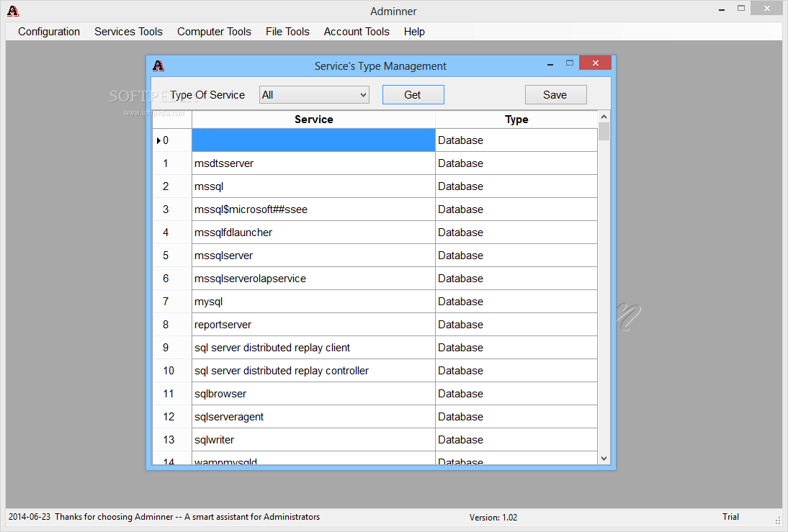Click the Database type cell for msdtsserver
788x532 pixels.
tap(516, 163)
